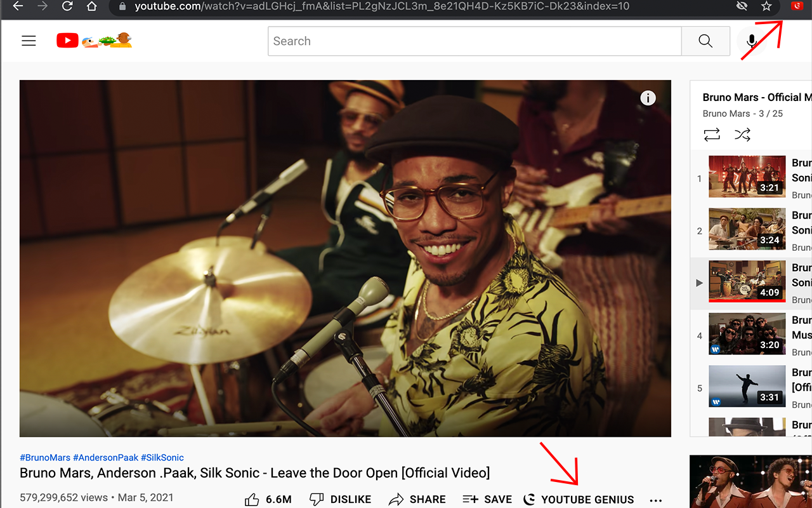Open the #SilkSonic hashtag
This screenshot has width=812, height=508.
162,457
